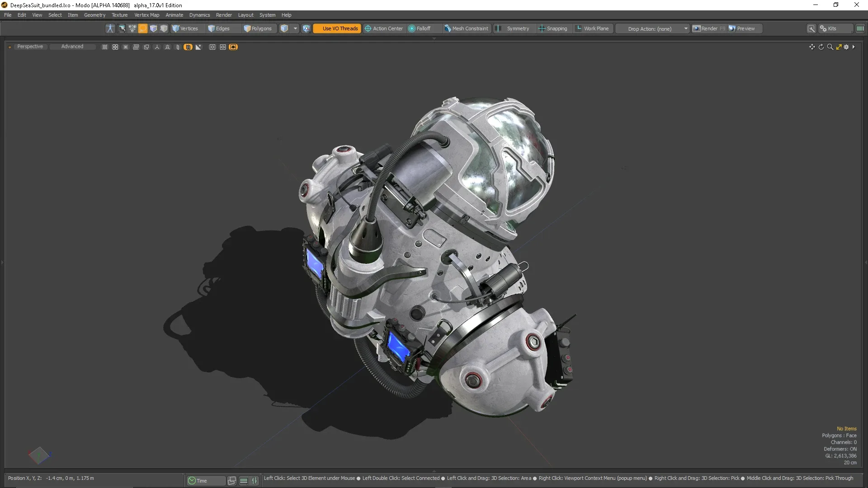Open the Geometry menu

pos(94,15)
